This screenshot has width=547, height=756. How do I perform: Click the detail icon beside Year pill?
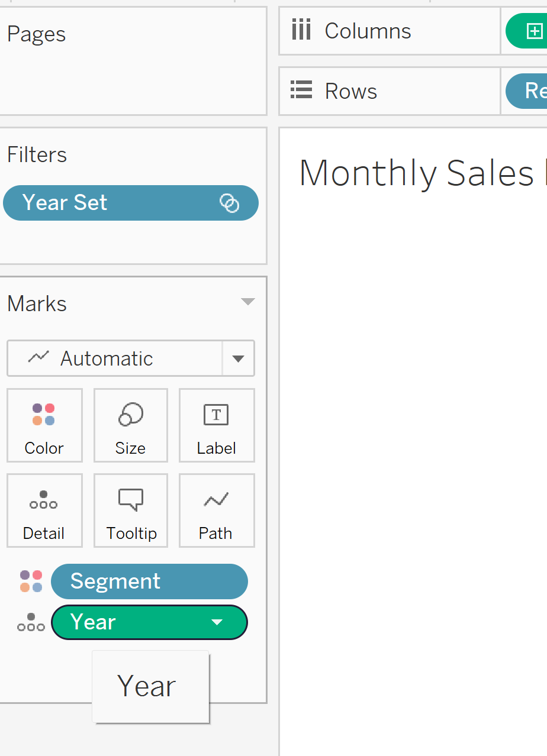[31, 622]
